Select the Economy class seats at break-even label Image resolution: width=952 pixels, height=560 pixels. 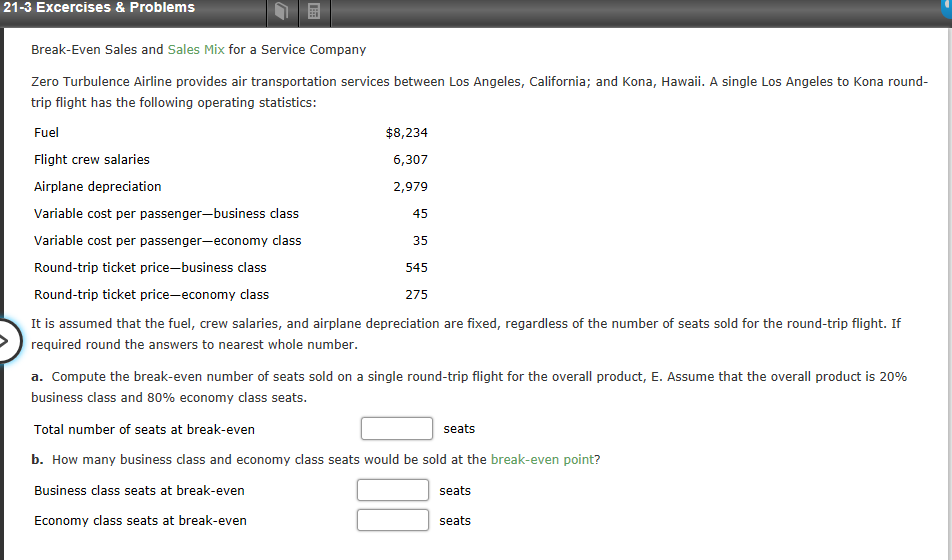140,521
